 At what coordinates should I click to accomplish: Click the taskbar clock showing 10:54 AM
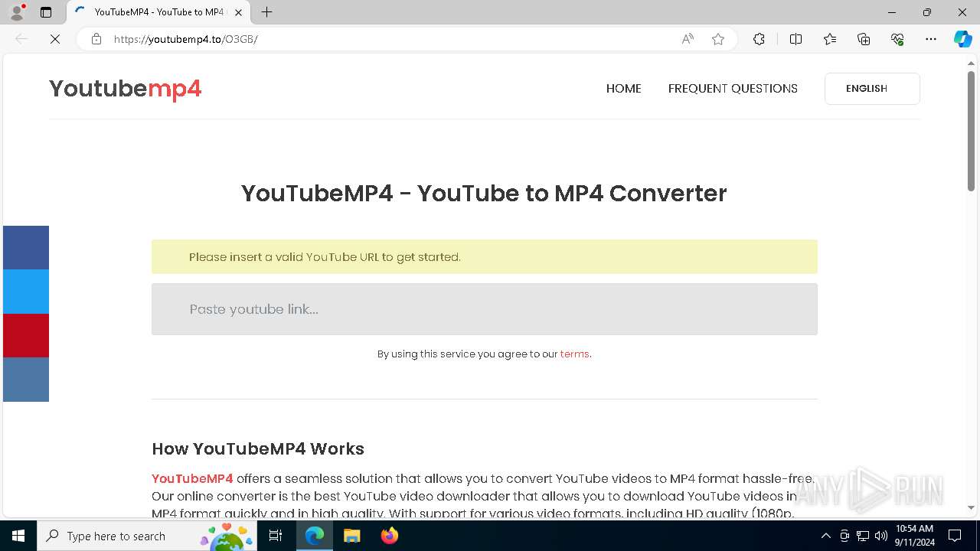click(x=914, y=536)
